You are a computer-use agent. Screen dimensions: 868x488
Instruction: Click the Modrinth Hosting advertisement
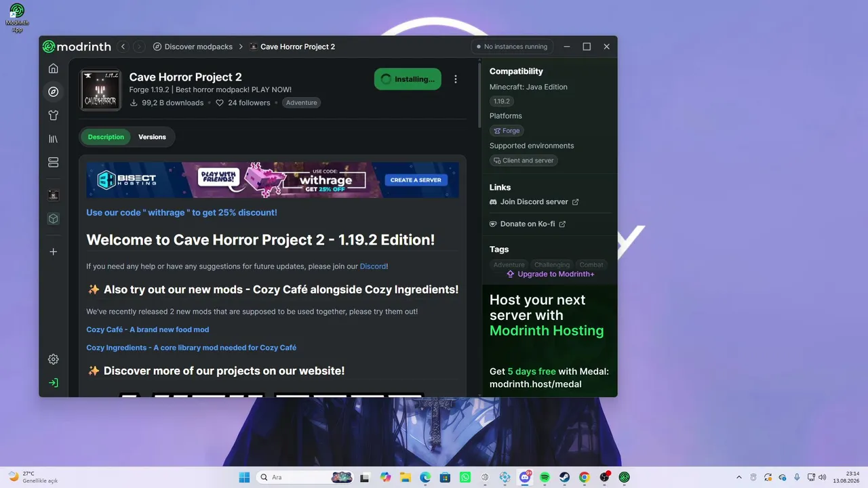coord(550,341)
